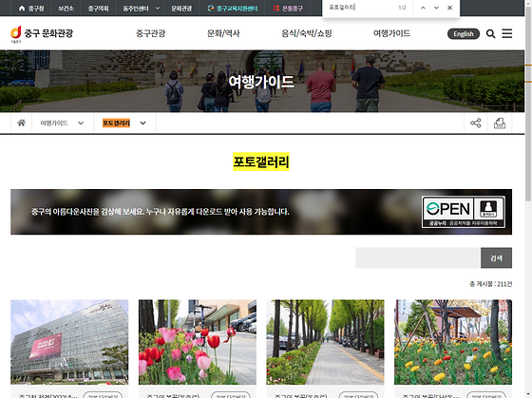Click the gallery search input field
This screenshot has width=532, height=398.
coord(418,257)
